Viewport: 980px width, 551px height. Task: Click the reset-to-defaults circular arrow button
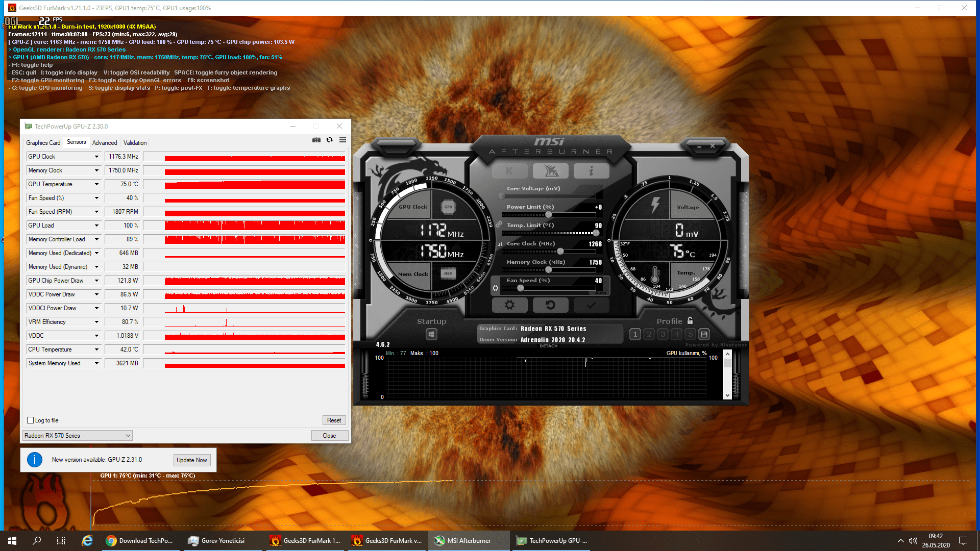550,305
